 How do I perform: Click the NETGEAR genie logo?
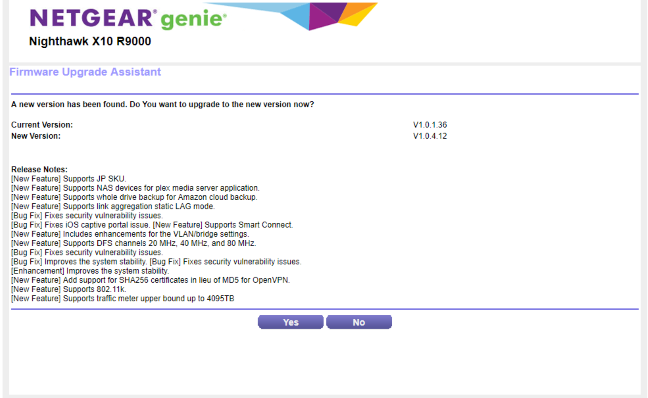pyautogui.click(x=128, y=19)
